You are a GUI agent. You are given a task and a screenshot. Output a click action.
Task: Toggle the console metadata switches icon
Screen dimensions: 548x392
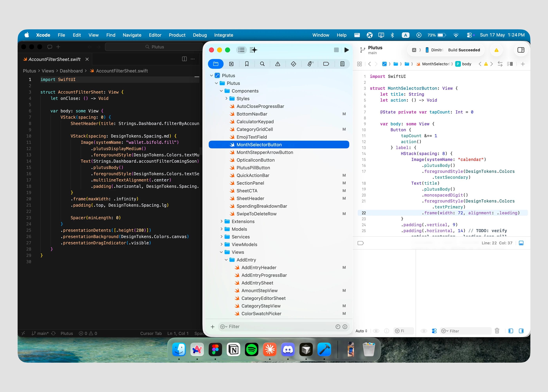[434, 331]
